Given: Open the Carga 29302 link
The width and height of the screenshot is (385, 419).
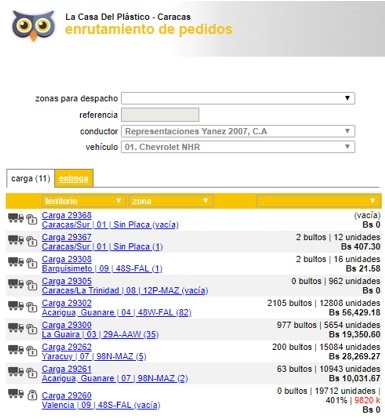Looking at the screenshot, I should click(67, 303).
